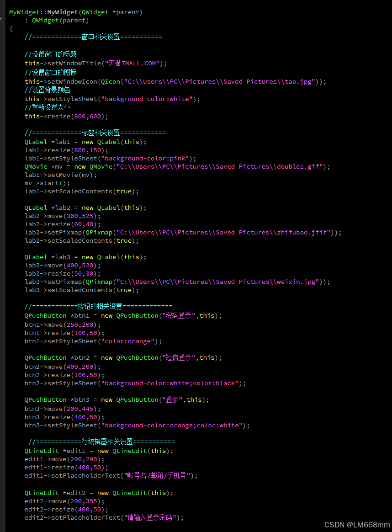Click the setWindowTitle("天猫TMALL.COM") line
The height and width of the screenshot is (532, 392).
pos(95,63)
